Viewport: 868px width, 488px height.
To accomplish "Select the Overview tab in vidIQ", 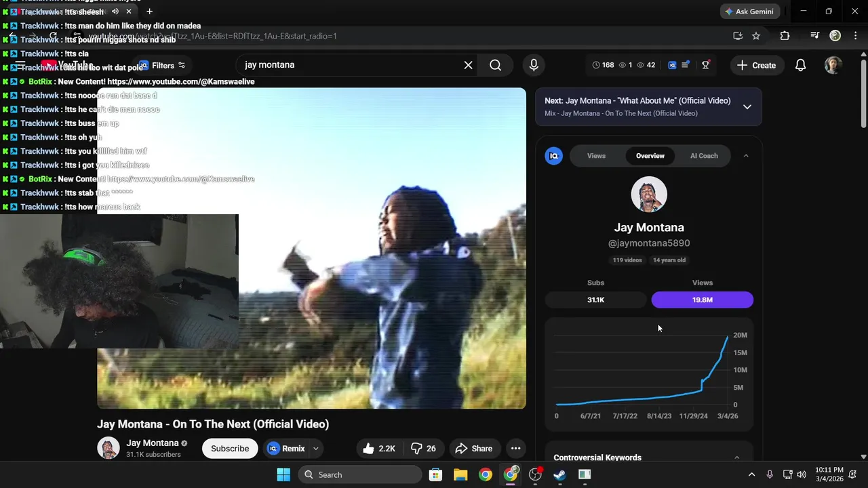I will pos(650,156).
